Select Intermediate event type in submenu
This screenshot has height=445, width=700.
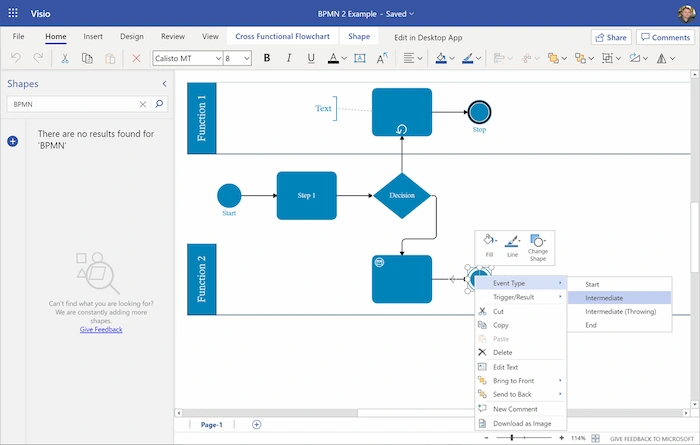tap(620, 298)
